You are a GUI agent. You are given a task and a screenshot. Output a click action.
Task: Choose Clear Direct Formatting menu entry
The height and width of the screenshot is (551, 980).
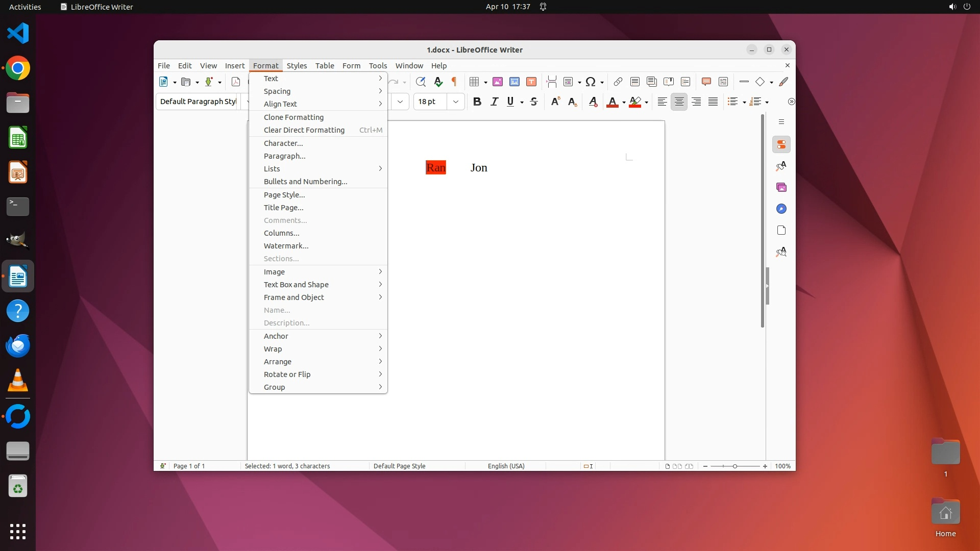point(304,130)
